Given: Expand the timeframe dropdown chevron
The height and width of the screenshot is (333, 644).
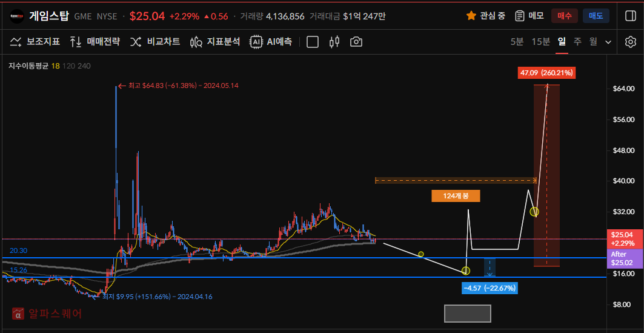Looking at the screenshot, I should pyautogui.click(x=609, y=42).
